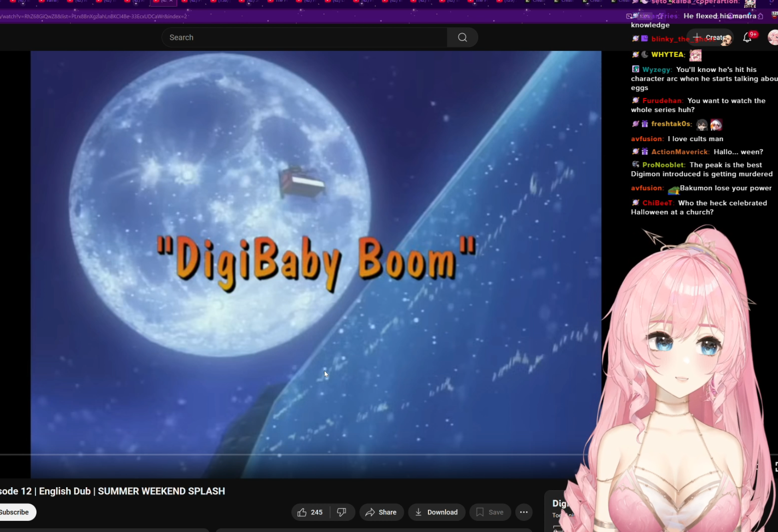Click the freshtak0s chat username

pos(671,124)
